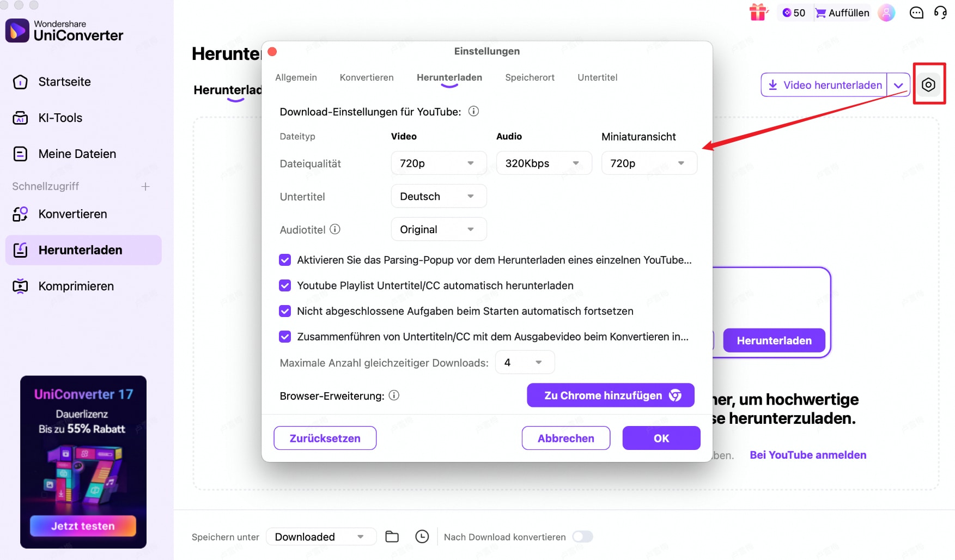Viewport: 955px width, 560px height.
Task: Open the Startseite sidebar item
Action: click(x=64, y=82)
